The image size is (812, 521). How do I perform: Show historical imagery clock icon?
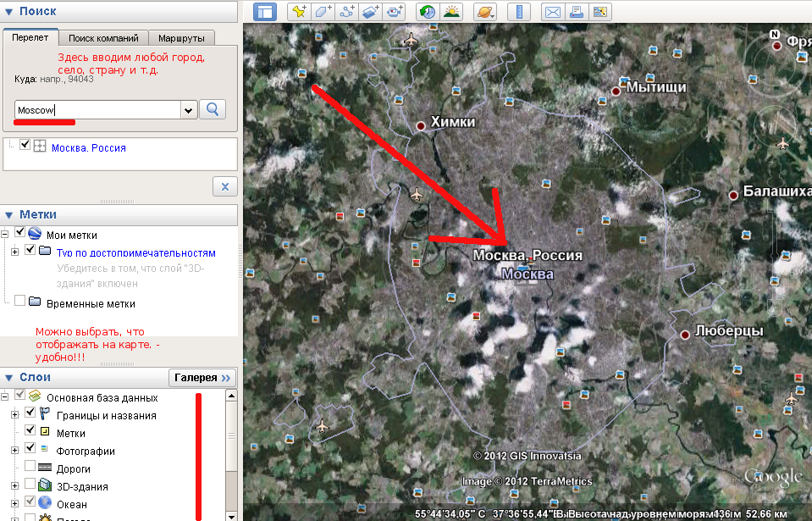tap(428, 12)
